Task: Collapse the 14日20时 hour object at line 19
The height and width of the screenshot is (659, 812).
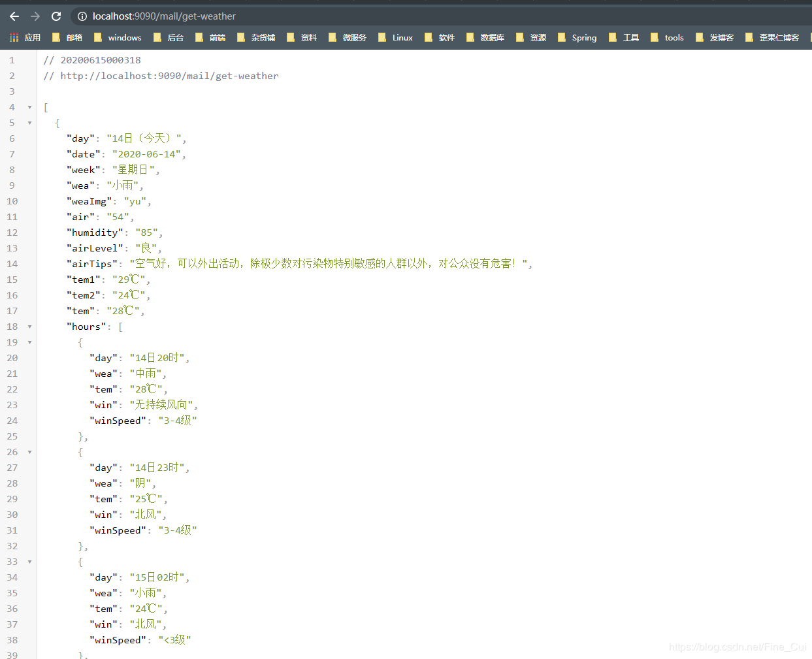Action: pyautogui.click(x=29, y=342)
